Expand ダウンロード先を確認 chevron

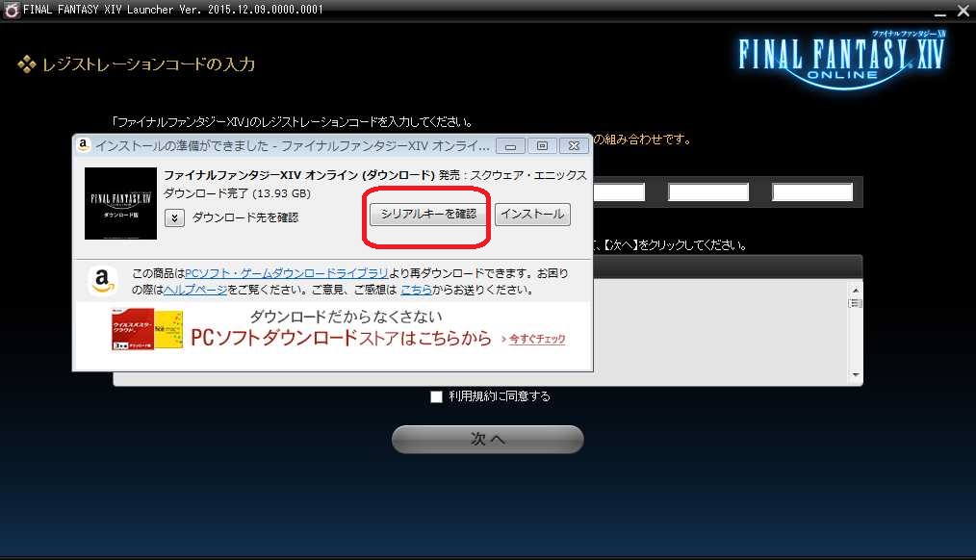pyautogui.click(x=174, y=217)
